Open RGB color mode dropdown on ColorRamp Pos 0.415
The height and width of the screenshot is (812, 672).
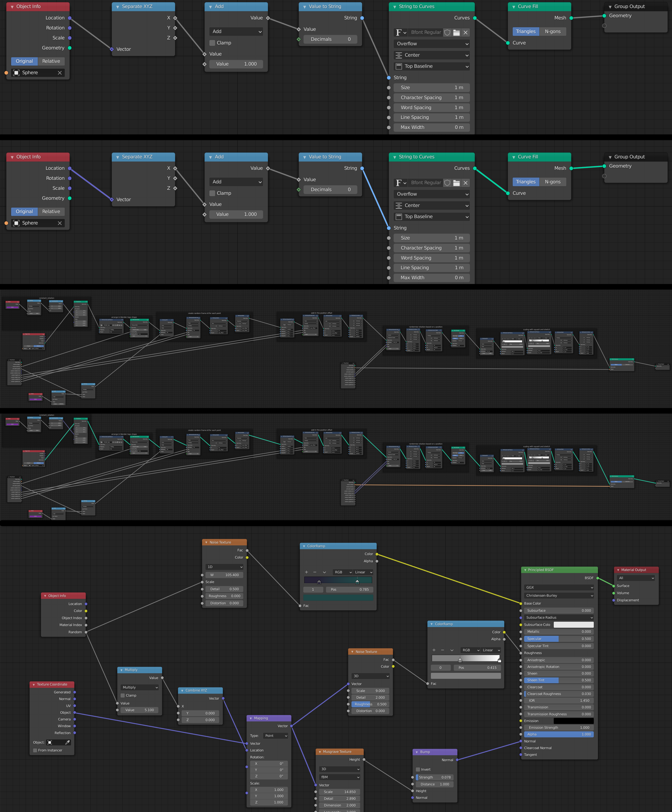[x=470, y=650]
